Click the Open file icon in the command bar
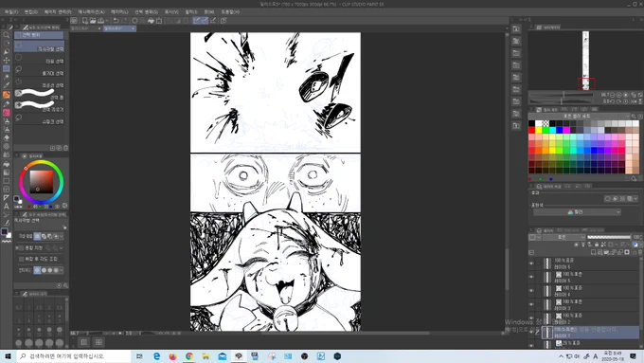This screenshot has width=644, height=363. click(x=93, y=20)
